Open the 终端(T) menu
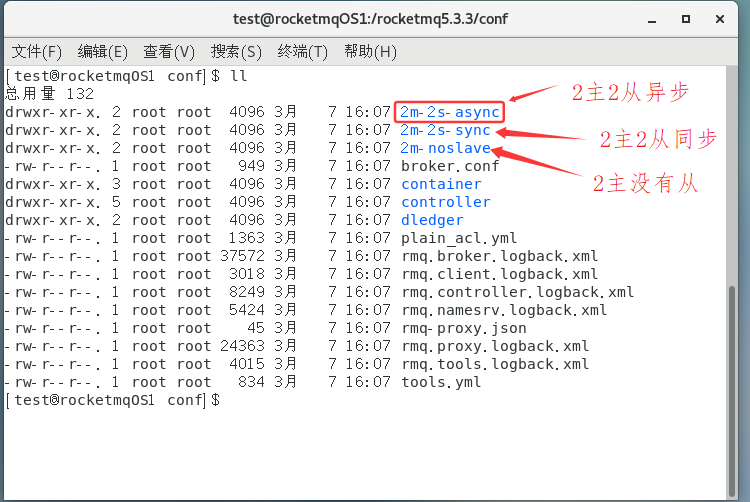This screenshot has height=502, width=750. (303, 52)
